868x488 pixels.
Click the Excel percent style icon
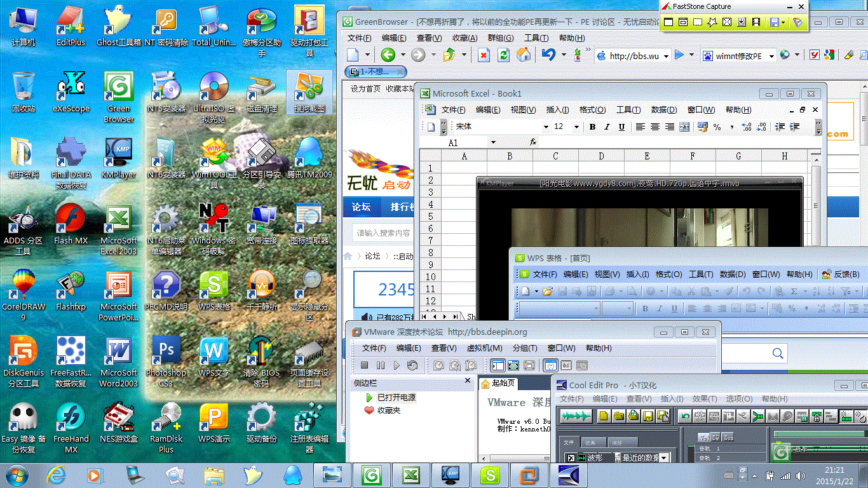717,127
